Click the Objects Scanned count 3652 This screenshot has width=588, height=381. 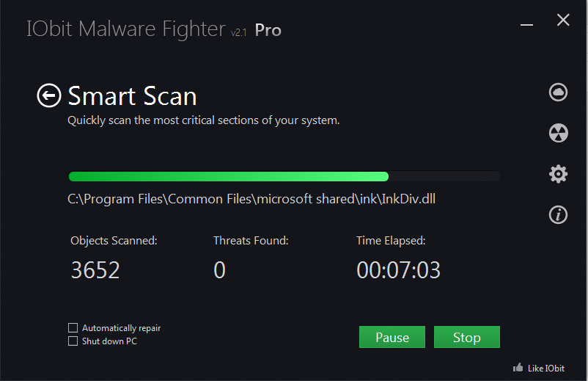coord(95,270)
